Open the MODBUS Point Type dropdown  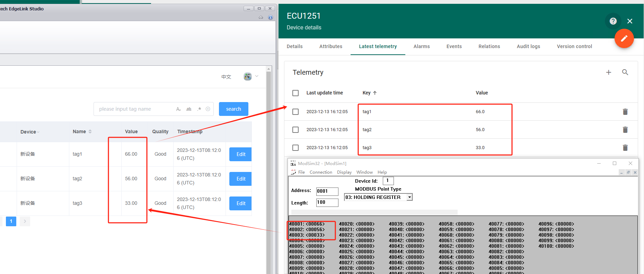(409, 197)
